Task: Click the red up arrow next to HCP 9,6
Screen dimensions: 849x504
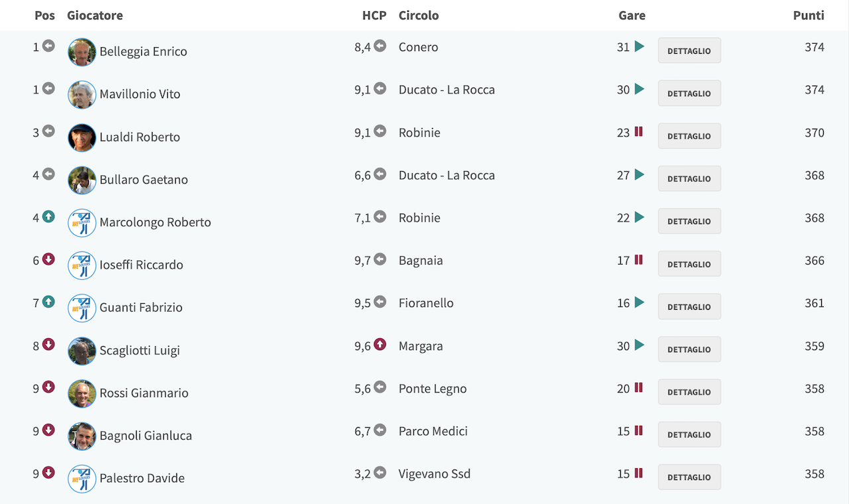Action: 380,344
